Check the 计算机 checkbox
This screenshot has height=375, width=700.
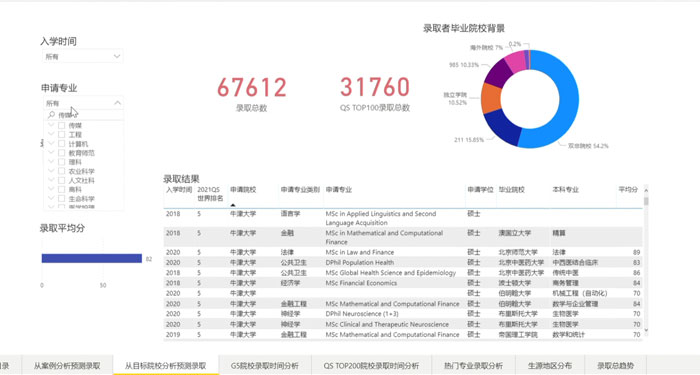pyautogui.click(x=62, y=144)
